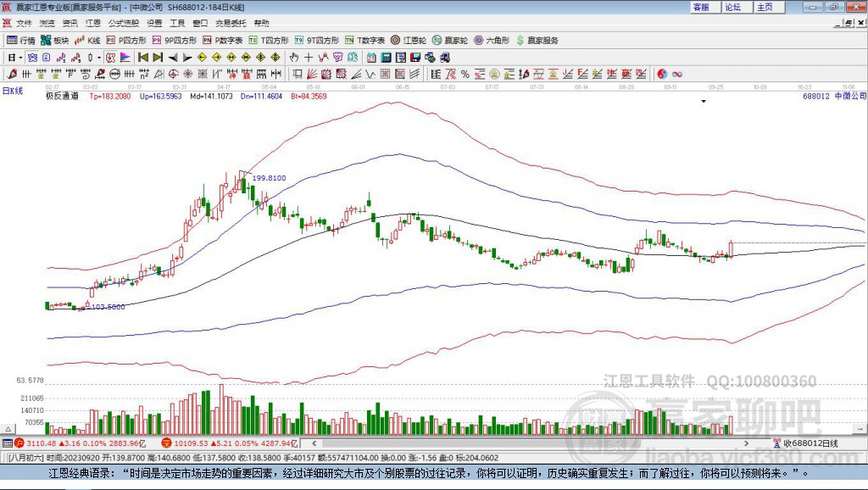Open the 赢家轮 wheel tool

point(450,41)
